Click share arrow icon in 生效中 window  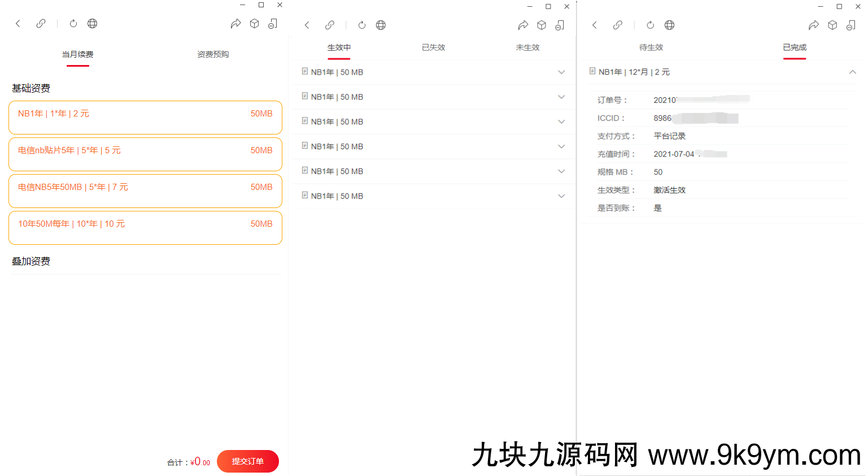pos(523,25)
